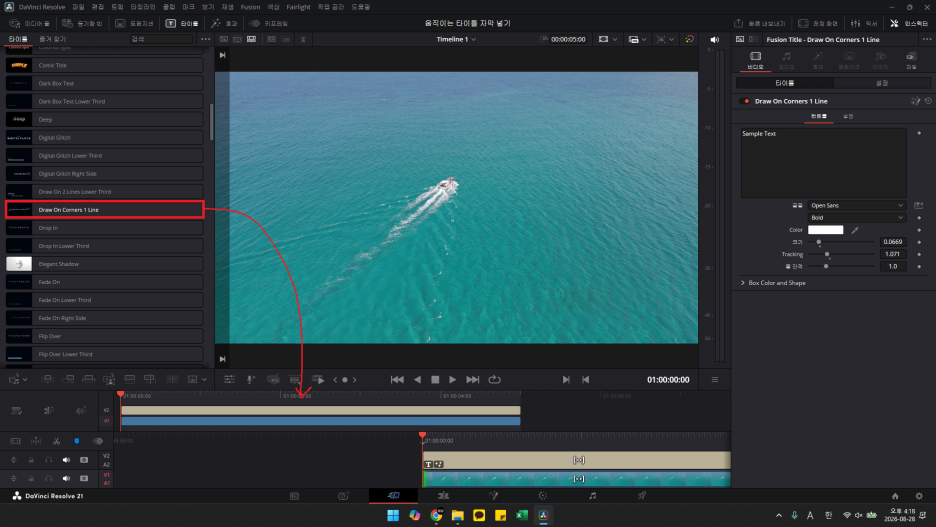Toggle the Loop playback icon
This screenshot has height=527, width=936.
(494, 380)
